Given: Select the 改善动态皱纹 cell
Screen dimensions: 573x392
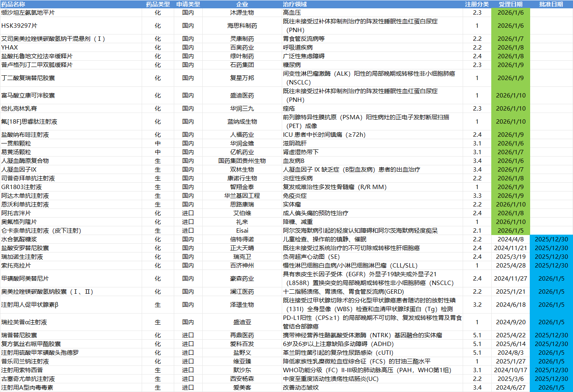Looking at the screenshot, I should click(300, 388).
